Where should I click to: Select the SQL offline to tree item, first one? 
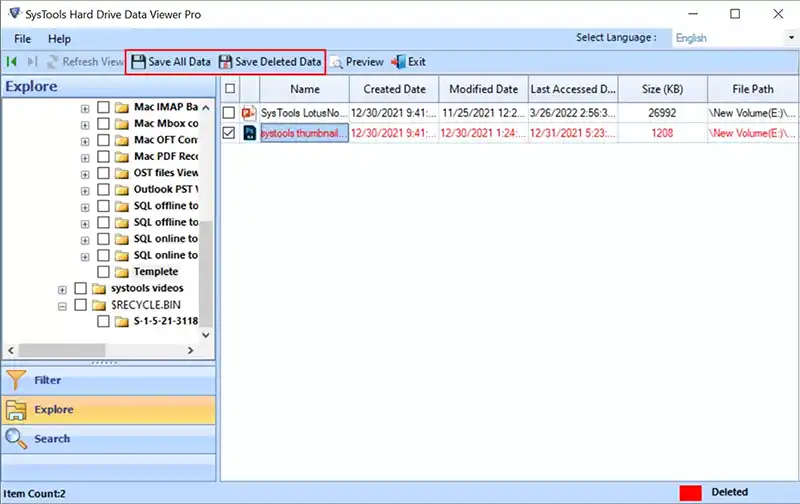(x=166, y=206)
